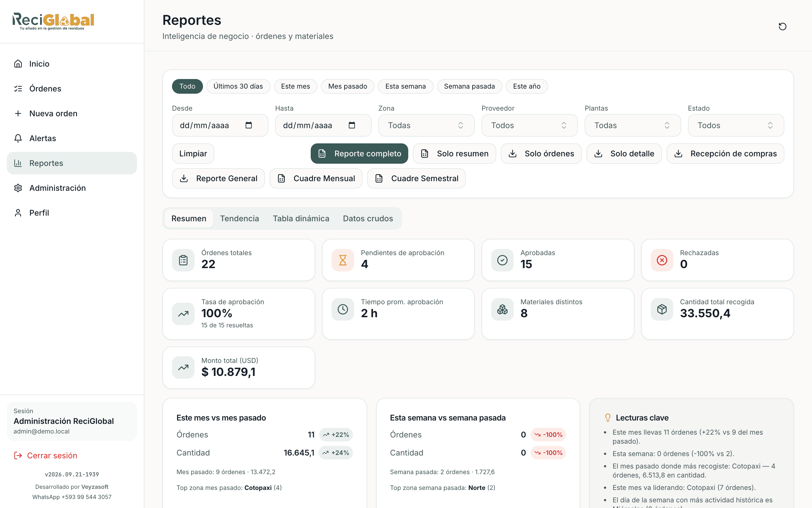The width and height of the screenshot is (812, 508).
Task: Generate the Reporte completo
Action: click(359, 154)
